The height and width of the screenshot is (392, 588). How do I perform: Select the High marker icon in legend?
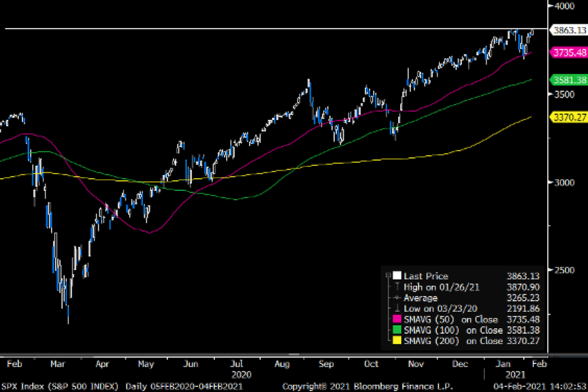point(397,287)
